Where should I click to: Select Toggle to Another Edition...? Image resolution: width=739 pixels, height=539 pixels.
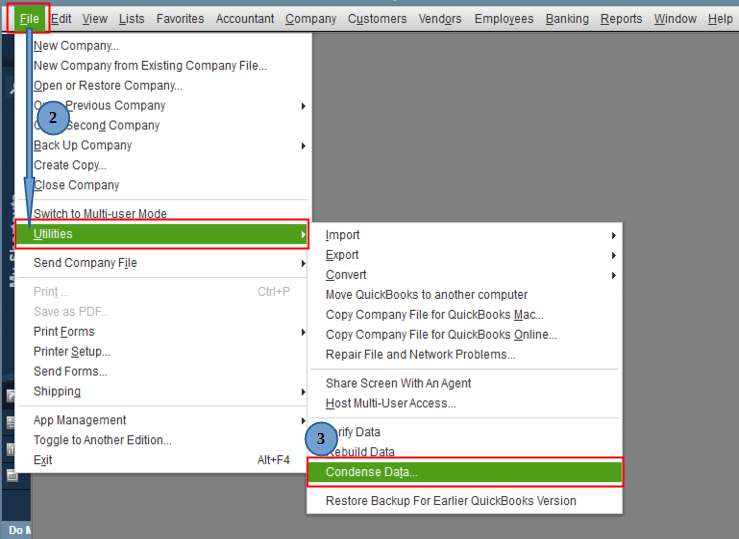tap(102, 440)
